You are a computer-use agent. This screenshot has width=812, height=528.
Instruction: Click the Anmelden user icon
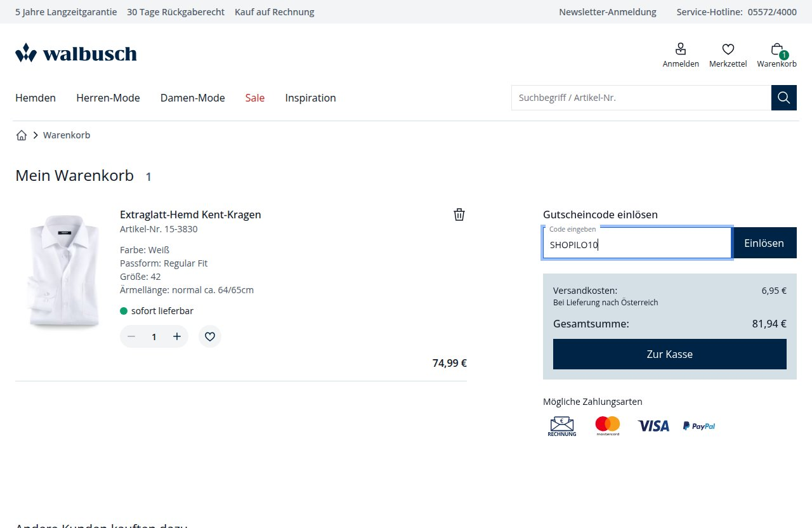click(x=681, y=49)
